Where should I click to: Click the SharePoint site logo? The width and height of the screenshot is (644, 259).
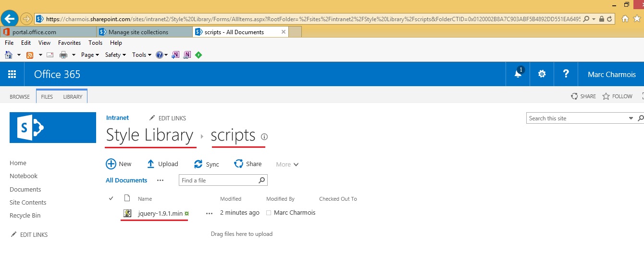(53, 128)
